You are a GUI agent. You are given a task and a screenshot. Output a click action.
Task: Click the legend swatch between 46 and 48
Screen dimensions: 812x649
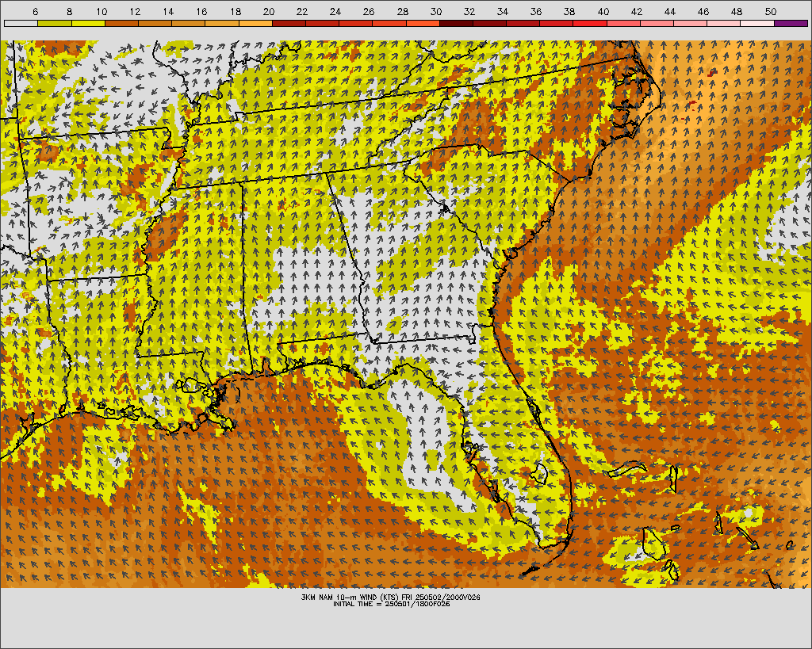pyautogui.click(x=725, y=23)
